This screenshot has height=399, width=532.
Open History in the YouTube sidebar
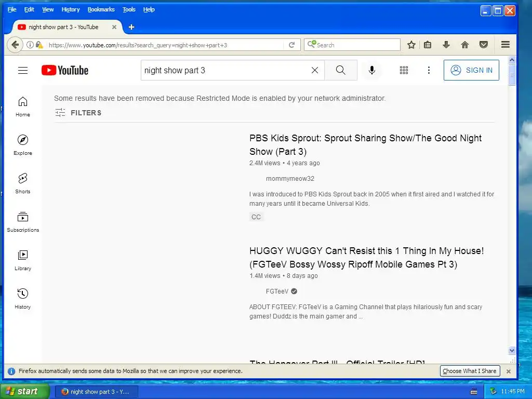pos(23,299)
